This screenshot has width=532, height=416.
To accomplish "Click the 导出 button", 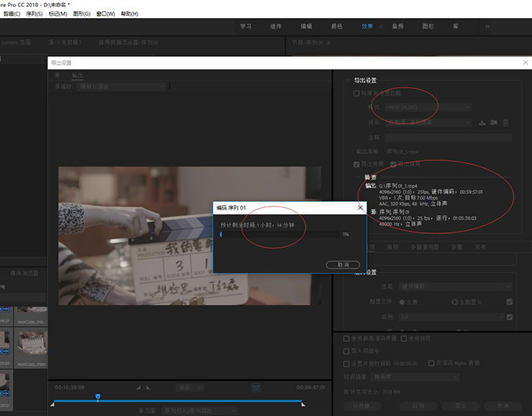I will (x=460, y=406).
